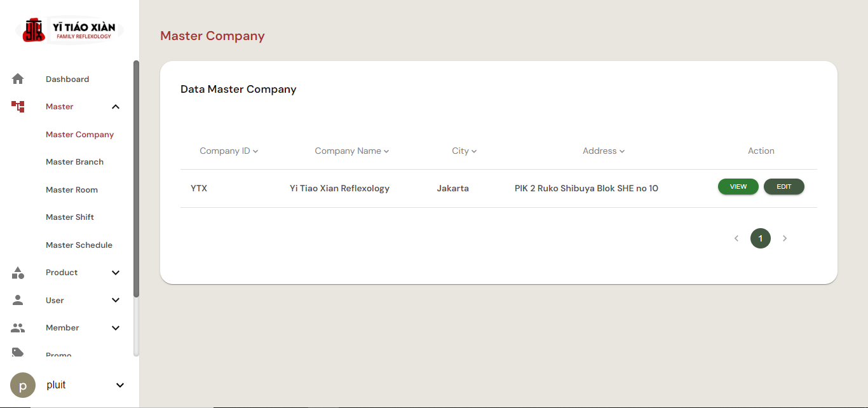
Task: Click the Member group icon
Action: (18, 328)
